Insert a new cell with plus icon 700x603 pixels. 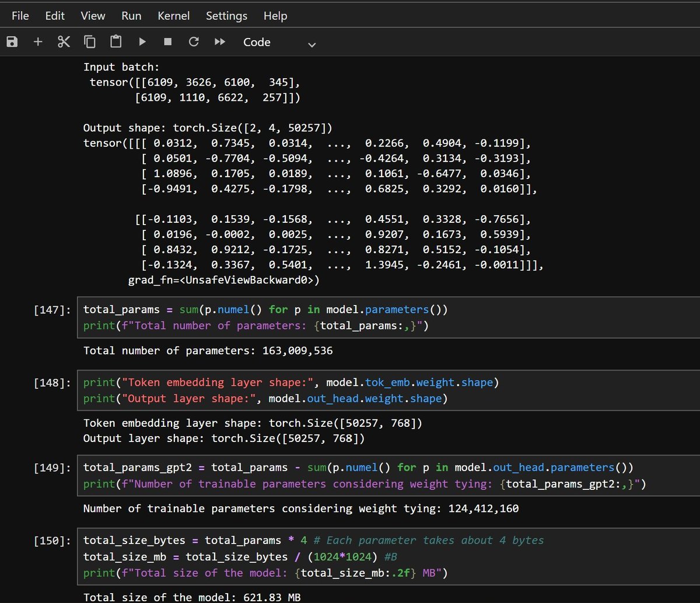38,42
